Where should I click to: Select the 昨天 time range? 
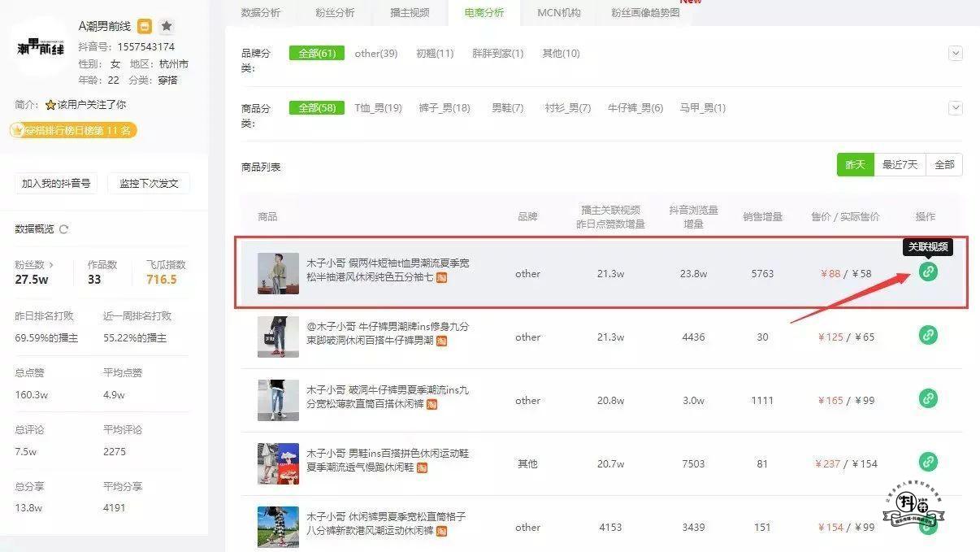tap(855, 164)
